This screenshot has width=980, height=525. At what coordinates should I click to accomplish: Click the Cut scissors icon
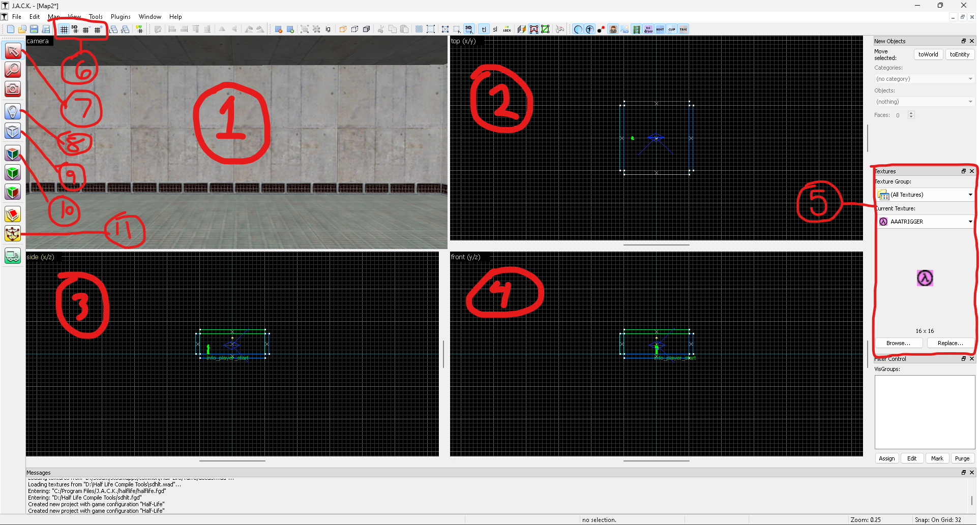pos(381,29)
